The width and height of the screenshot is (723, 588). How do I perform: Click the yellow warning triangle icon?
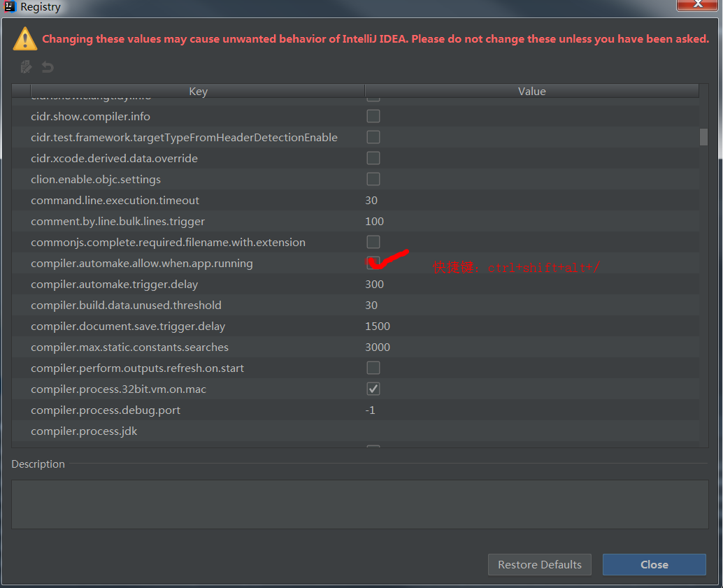click(x=25, y=38)
